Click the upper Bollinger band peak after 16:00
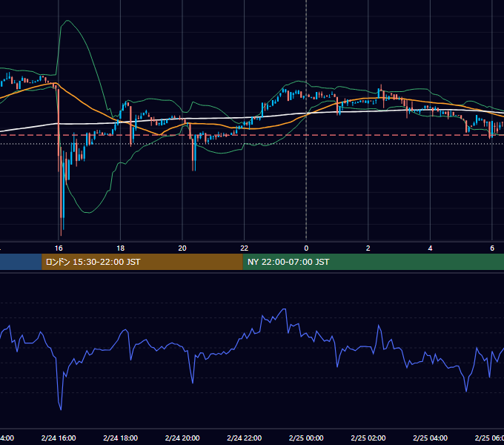The height and width of the screenshot is (445, 504). pyautogui.click(x=68, y=21)
